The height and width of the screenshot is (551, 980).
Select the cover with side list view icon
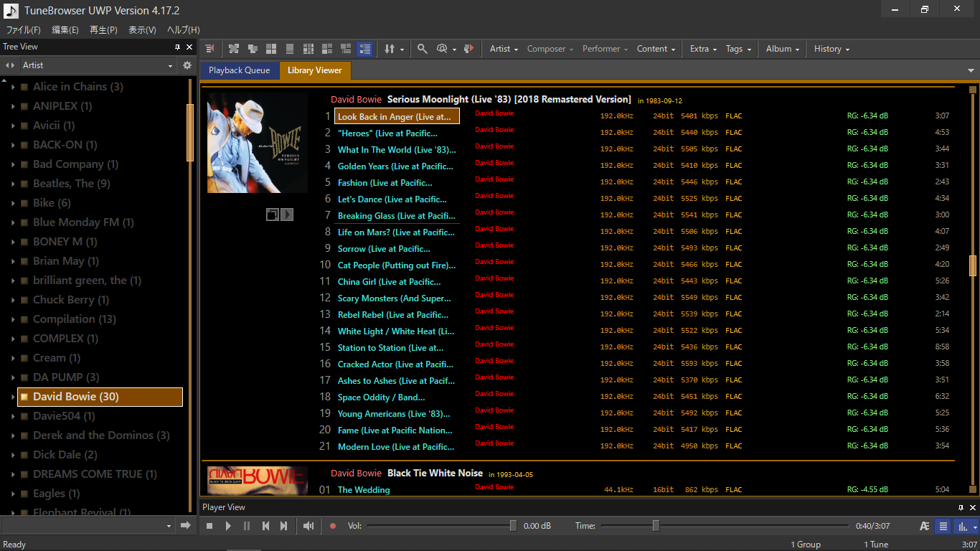point(327,49)
